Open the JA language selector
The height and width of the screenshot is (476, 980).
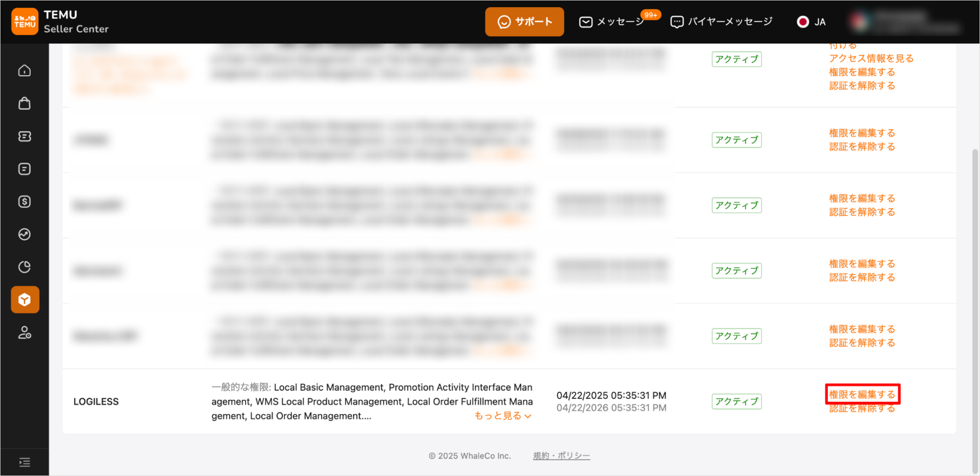811,21
